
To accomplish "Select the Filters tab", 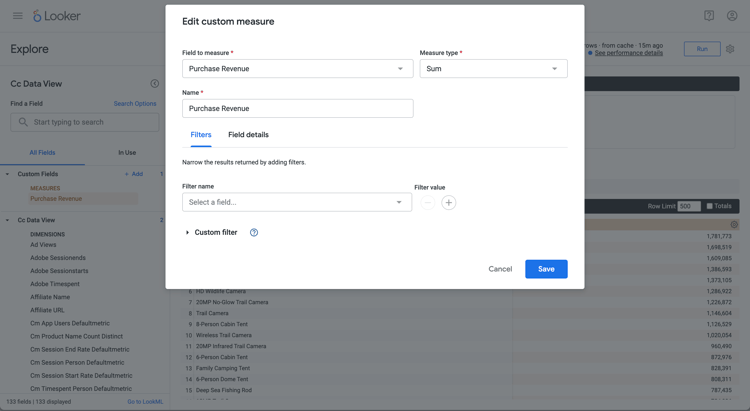I will [201, 135].
